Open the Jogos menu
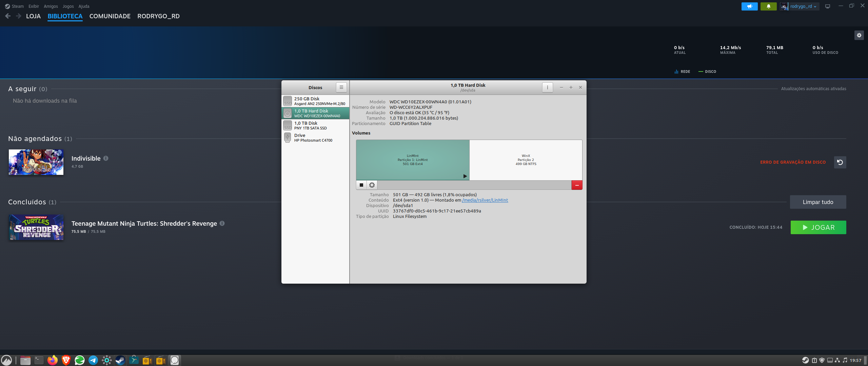 (68, 6)
